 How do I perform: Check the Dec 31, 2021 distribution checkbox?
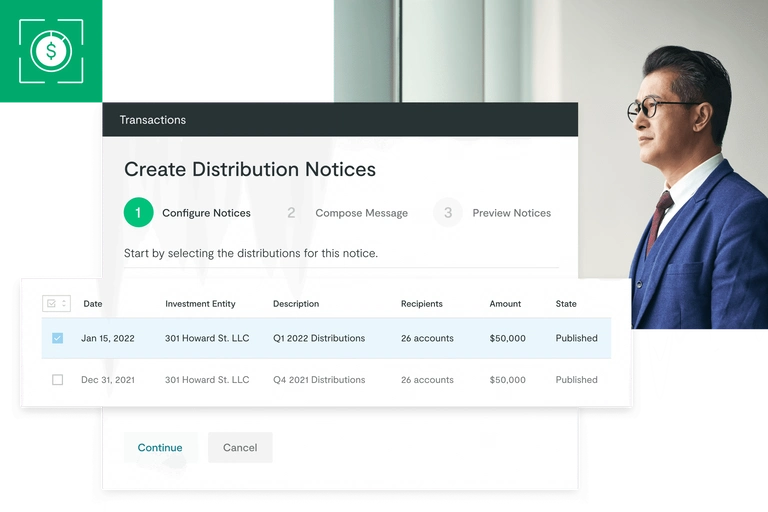point(57,380)
